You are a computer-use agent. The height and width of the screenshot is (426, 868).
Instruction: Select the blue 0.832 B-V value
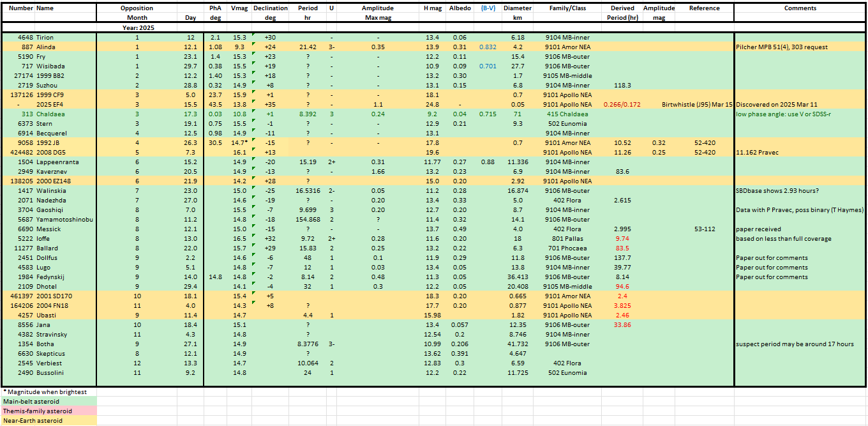[x=488, y=47]
